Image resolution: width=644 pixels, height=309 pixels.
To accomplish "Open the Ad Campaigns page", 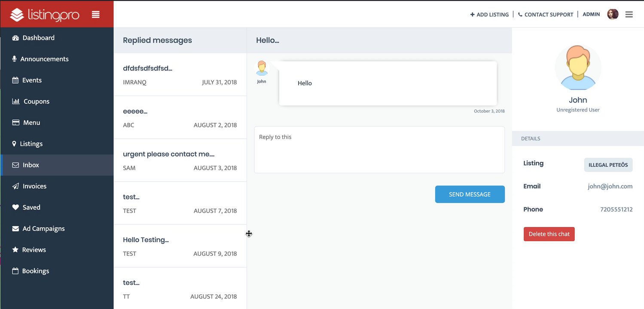I will click(x=43, y=228).
